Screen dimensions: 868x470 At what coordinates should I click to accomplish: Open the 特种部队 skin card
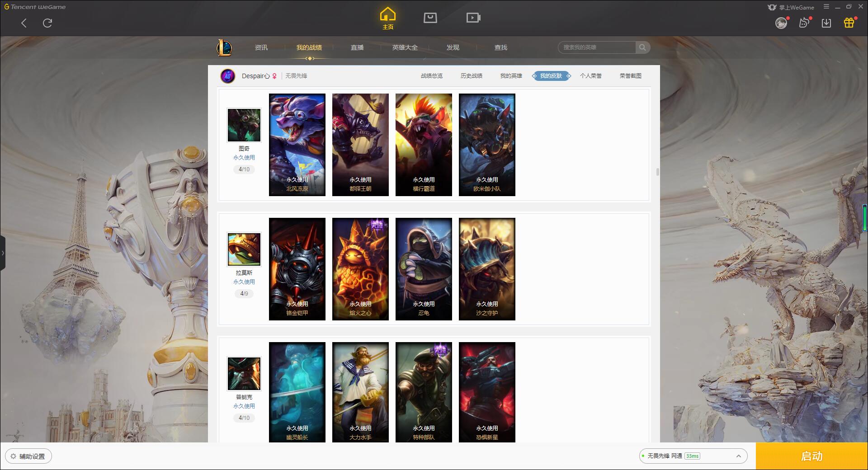pos(424,392)
